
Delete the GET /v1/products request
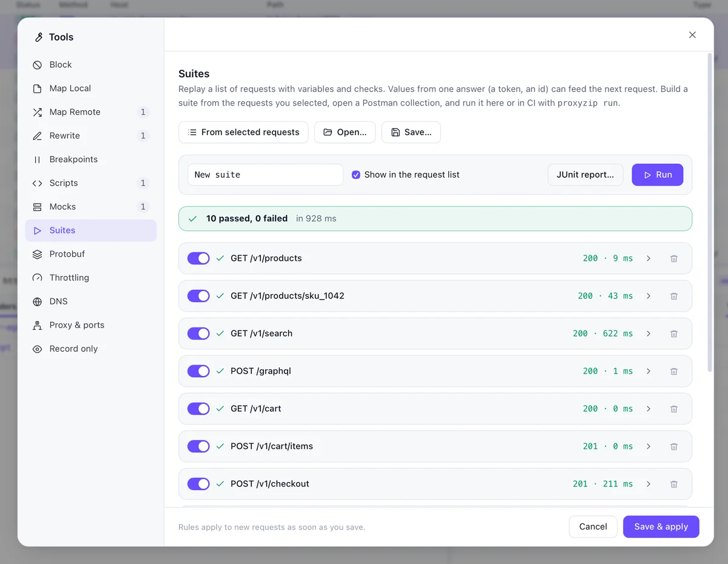[x=673, y=258]
